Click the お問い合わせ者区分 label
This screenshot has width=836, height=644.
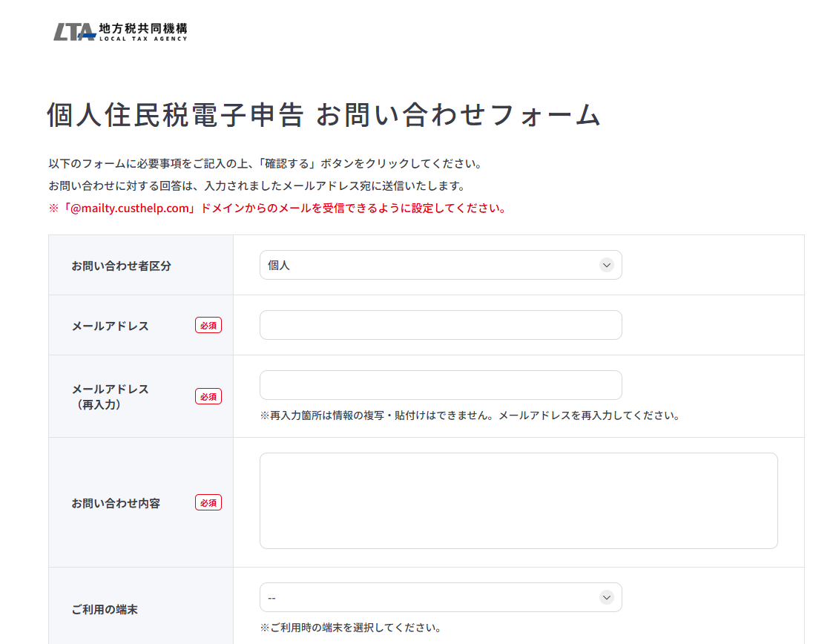pyautogui.click(x=122, y=266)
